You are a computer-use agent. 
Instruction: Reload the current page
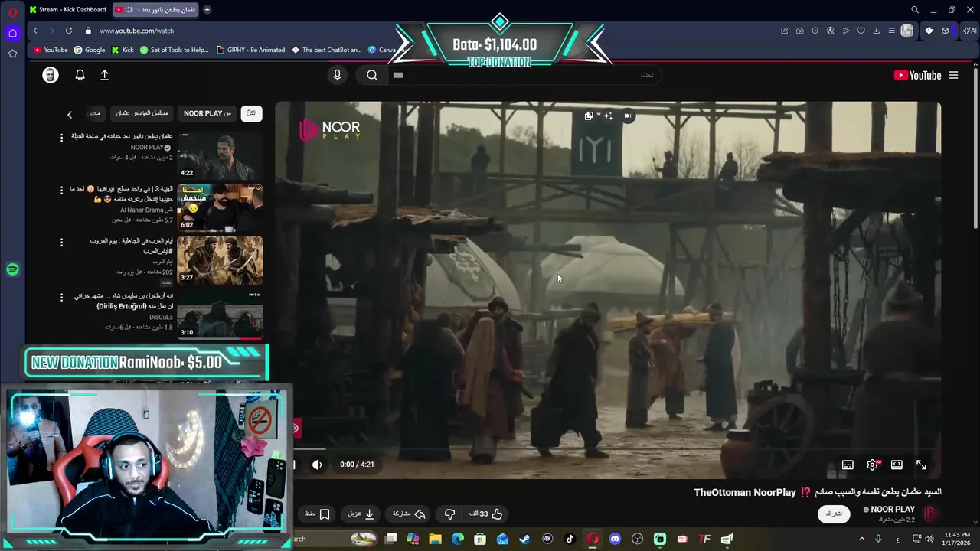click(69, 31)
